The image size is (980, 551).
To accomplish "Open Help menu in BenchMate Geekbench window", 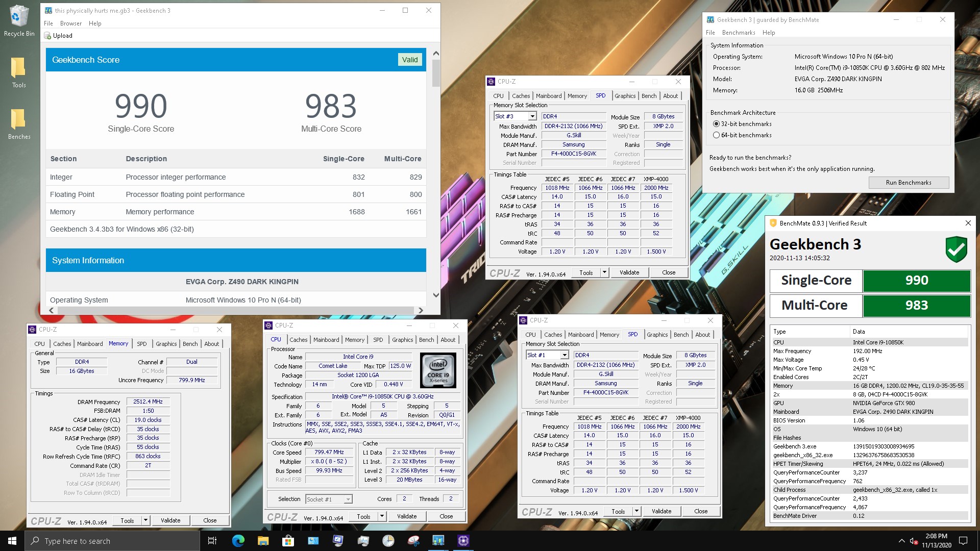I will click(x=769, y=33).
